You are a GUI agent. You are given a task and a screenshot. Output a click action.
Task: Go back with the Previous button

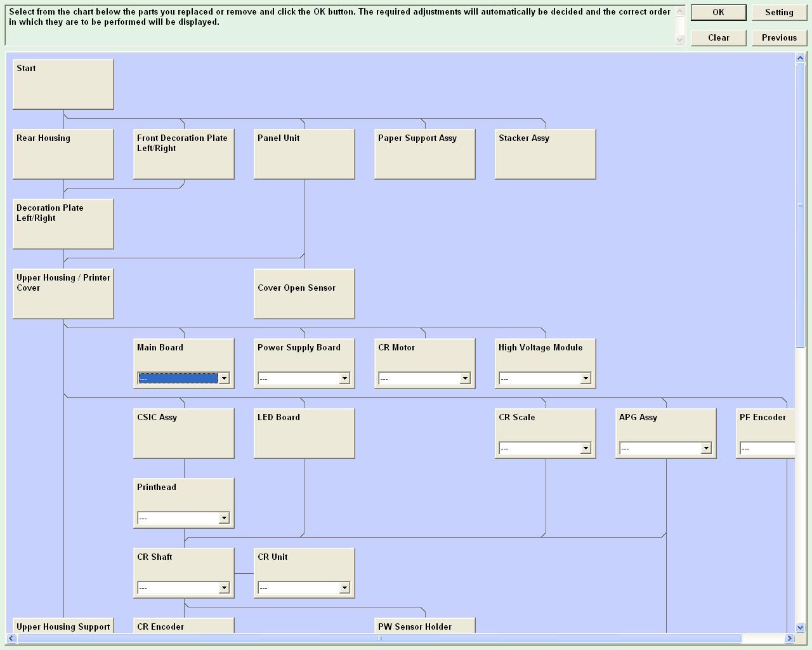(x=779, y=38)
